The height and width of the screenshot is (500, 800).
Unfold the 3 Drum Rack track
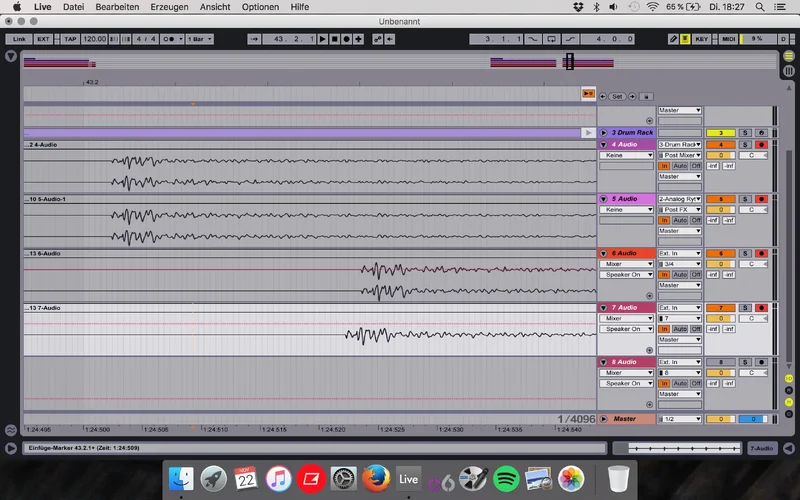pyautogui.click(x=604, y=132)
